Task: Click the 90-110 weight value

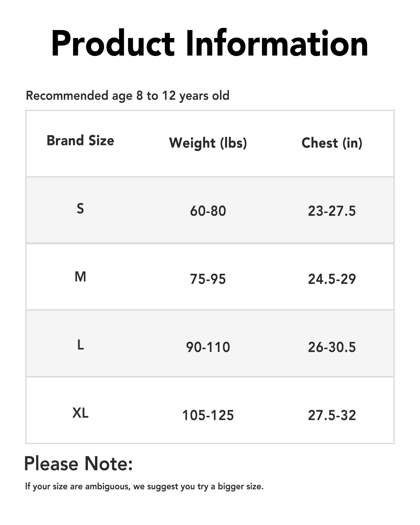Action: click(x=208, y=347)
